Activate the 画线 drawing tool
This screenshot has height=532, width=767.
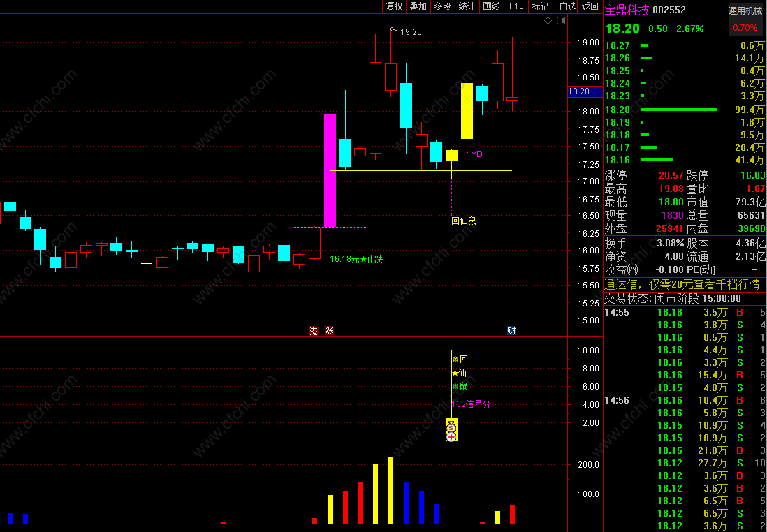(x=492, y=6)
